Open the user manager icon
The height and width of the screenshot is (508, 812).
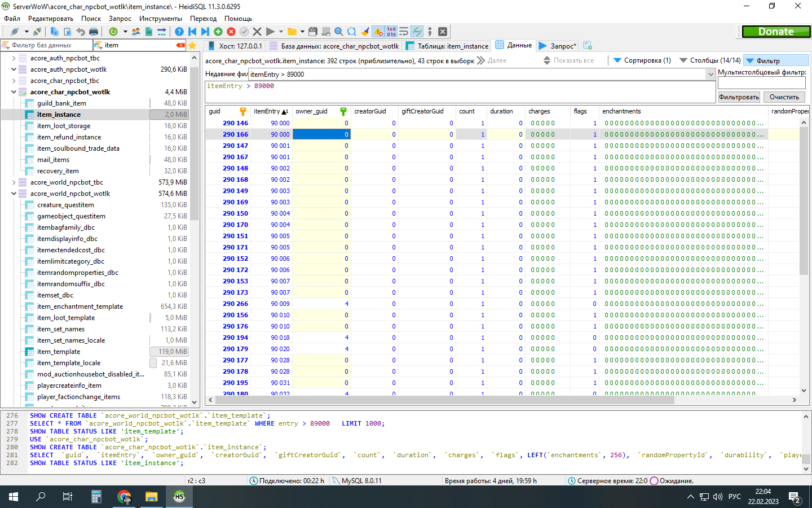click(x=136, y=32)
